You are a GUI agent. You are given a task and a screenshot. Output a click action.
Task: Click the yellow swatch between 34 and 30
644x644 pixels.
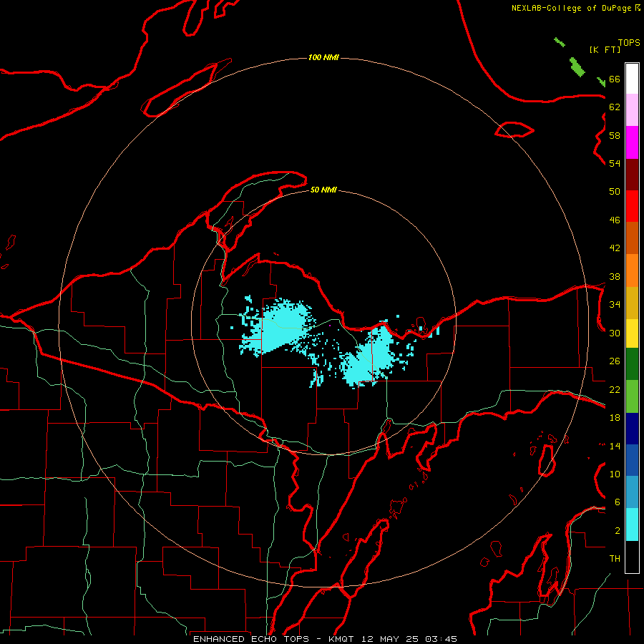click(x=632, y=333)
